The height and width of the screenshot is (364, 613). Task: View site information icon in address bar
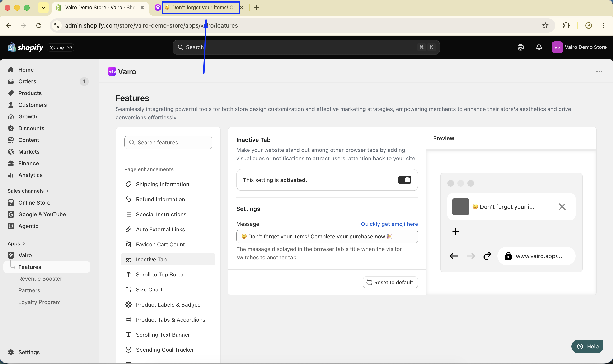pos(57,25)
